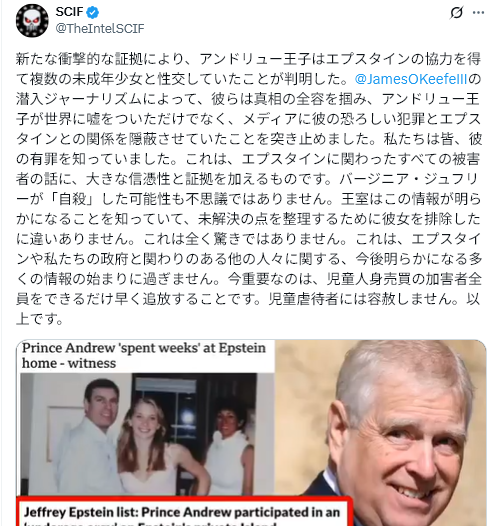Click the SCIF display name
The image size is (496, 526).
[69, 12]
